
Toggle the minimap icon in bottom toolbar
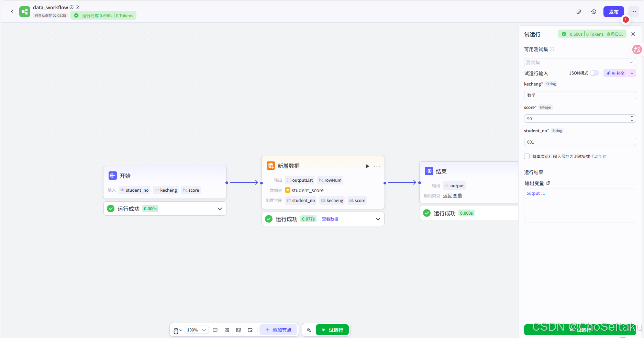click(x=250, y=330)
